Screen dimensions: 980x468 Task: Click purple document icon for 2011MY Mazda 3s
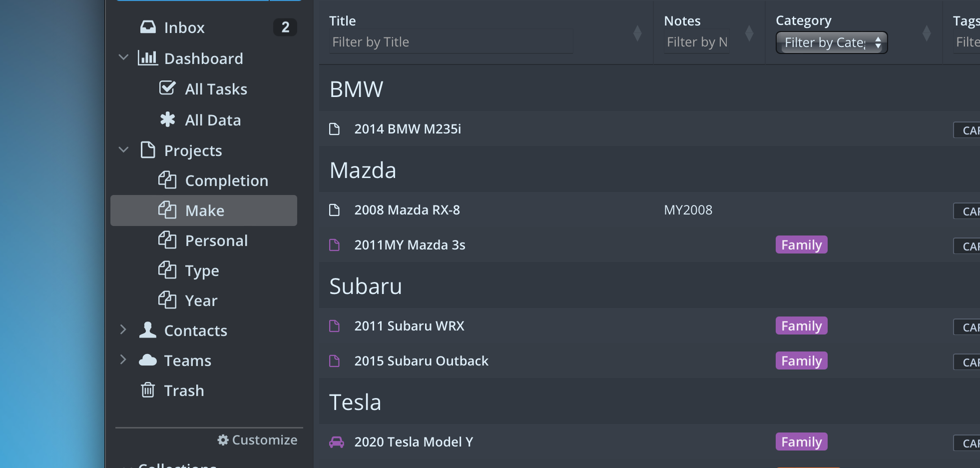click(x=335, y=245)
